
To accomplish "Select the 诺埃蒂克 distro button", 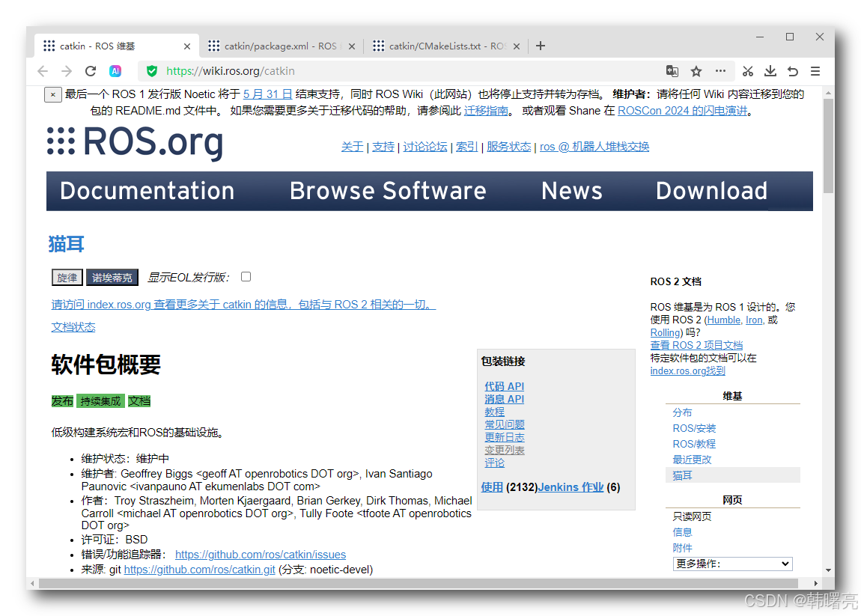I will [112, 277].
